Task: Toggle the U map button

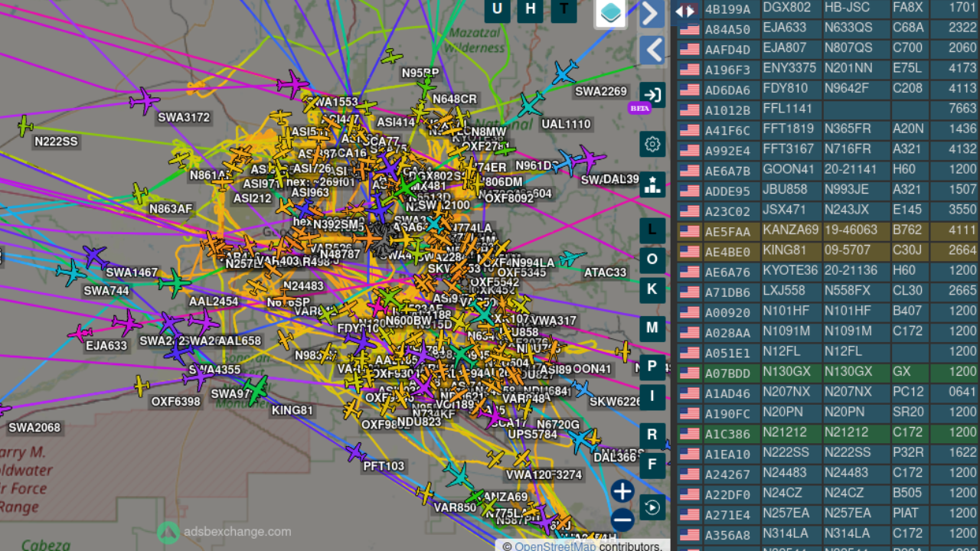Action: [498, 9]
